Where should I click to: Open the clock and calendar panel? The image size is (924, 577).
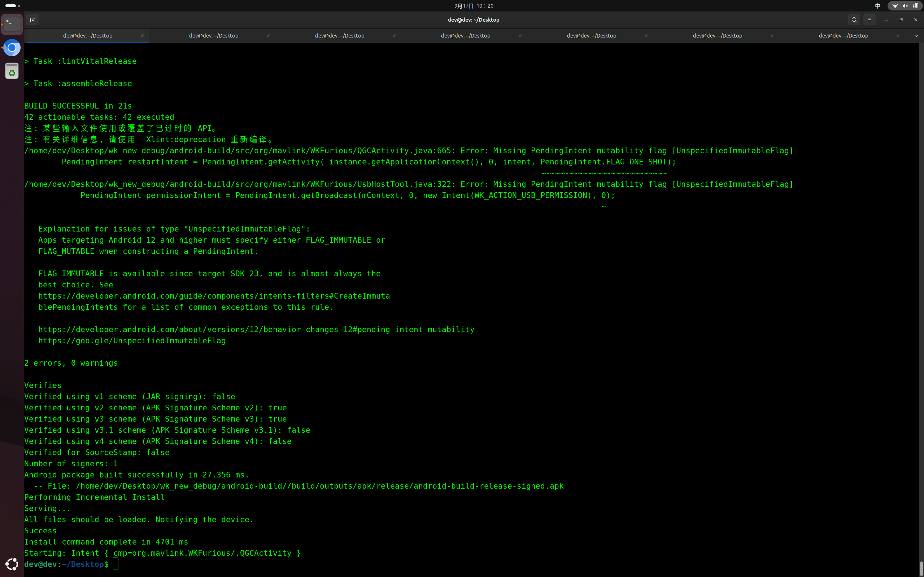pyautogui.click(x=474, y=6)
